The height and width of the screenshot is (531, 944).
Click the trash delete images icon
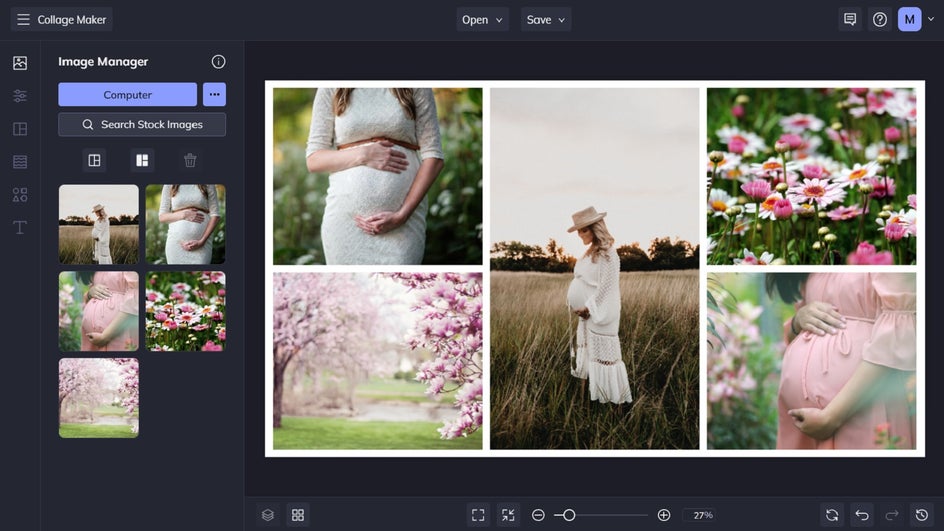click(190, 160)
